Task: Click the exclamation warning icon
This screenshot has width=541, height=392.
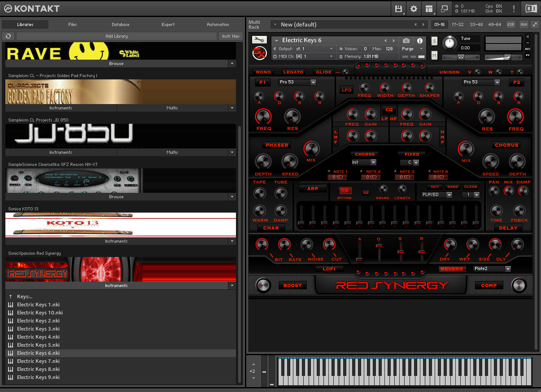Action: [514, 9]
